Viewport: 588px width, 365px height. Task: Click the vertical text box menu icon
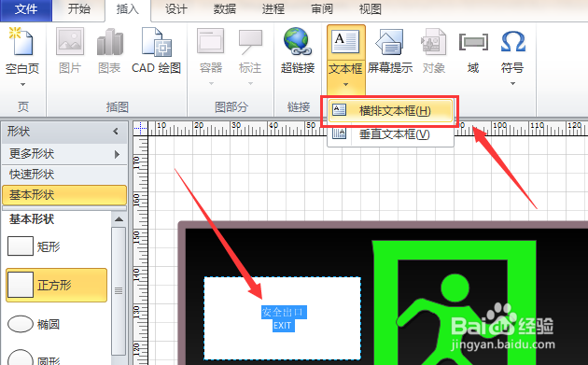click(340, 133)
